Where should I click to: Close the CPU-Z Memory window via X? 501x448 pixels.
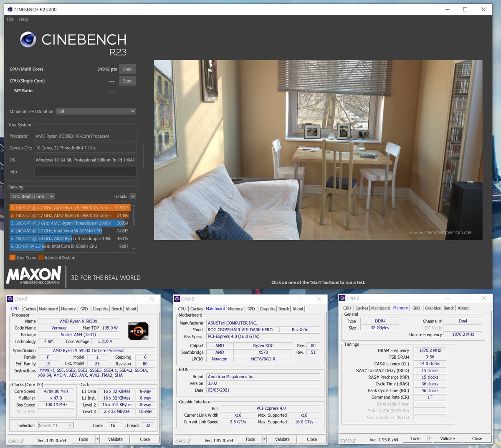(x=484, y=298)
